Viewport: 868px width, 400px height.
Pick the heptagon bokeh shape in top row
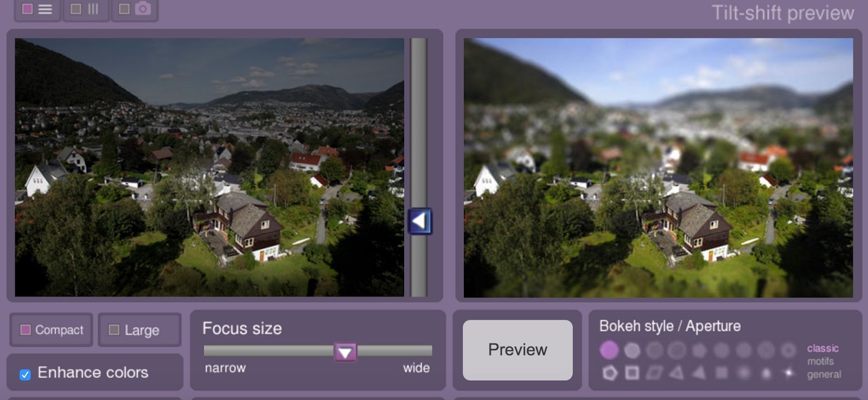[699, 350]
